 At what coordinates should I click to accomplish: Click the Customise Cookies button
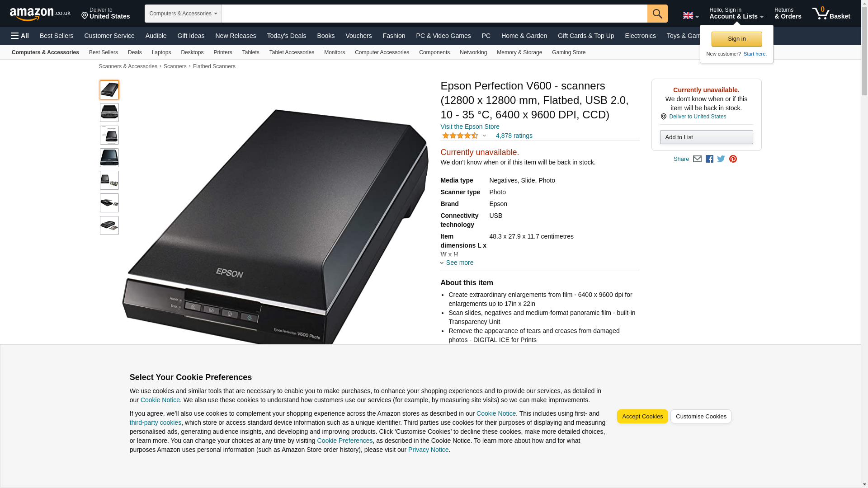pyautogui.click(x=701, y=417)
